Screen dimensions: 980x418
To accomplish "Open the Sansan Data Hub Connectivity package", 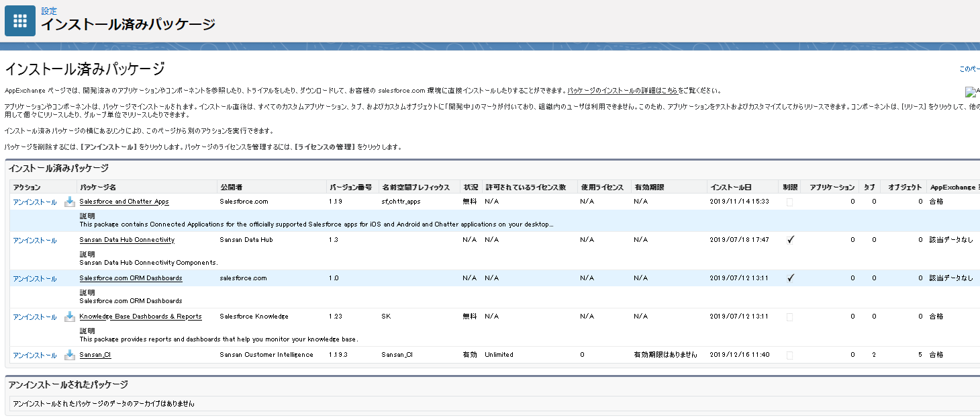I will [x=127, y=240].
